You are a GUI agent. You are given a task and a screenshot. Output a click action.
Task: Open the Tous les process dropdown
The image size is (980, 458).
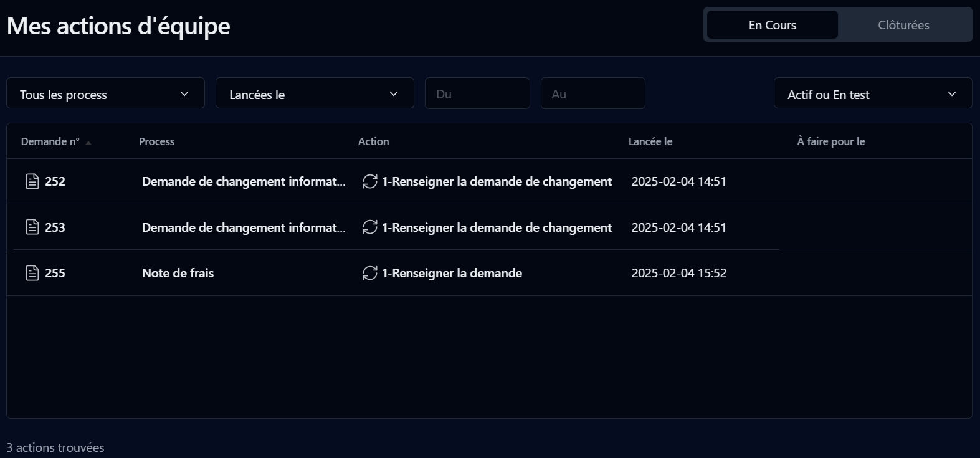105,93
